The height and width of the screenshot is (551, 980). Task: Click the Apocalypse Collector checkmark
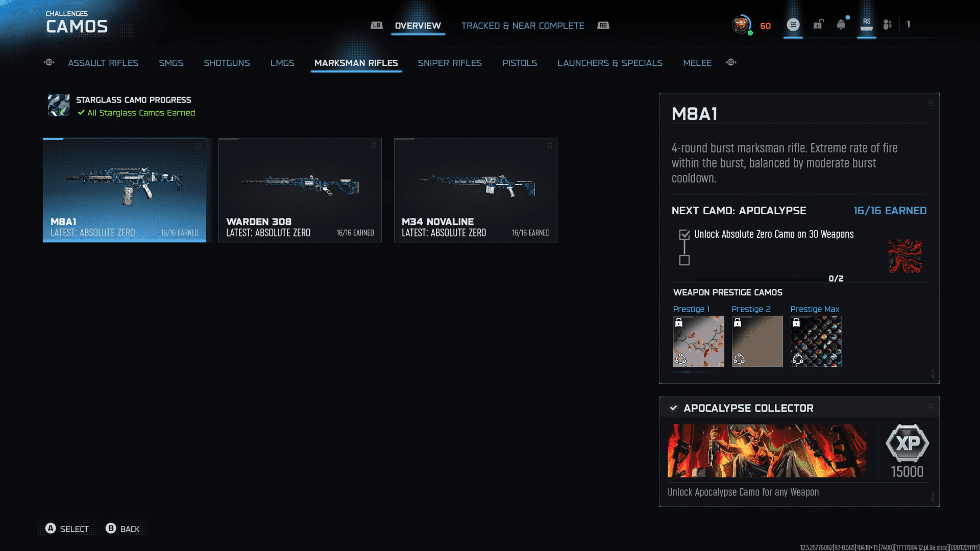click(x=674, y=408)
